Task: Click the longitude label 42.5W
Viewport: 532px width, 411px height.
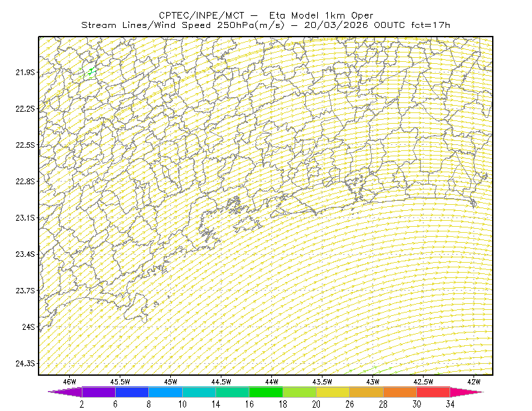Action: 424,382
